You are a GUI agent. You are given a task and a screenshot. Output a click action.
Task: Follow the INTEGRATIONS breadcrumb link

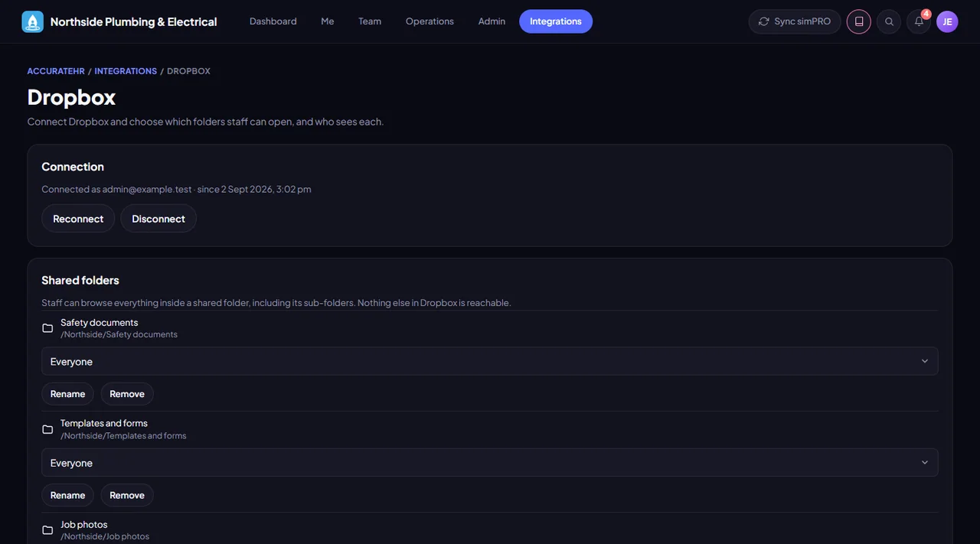(126, 71)
